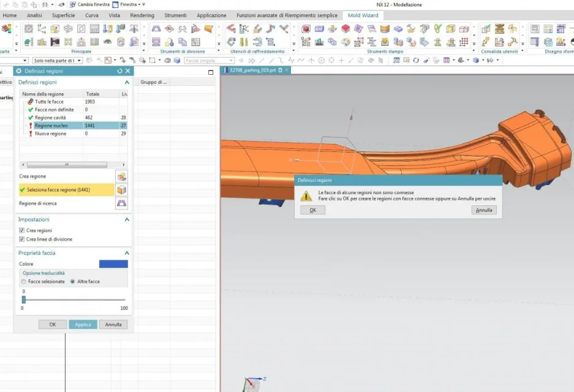
Task: Select the Regione nucleo row
Action: click(x=74, y=126)
